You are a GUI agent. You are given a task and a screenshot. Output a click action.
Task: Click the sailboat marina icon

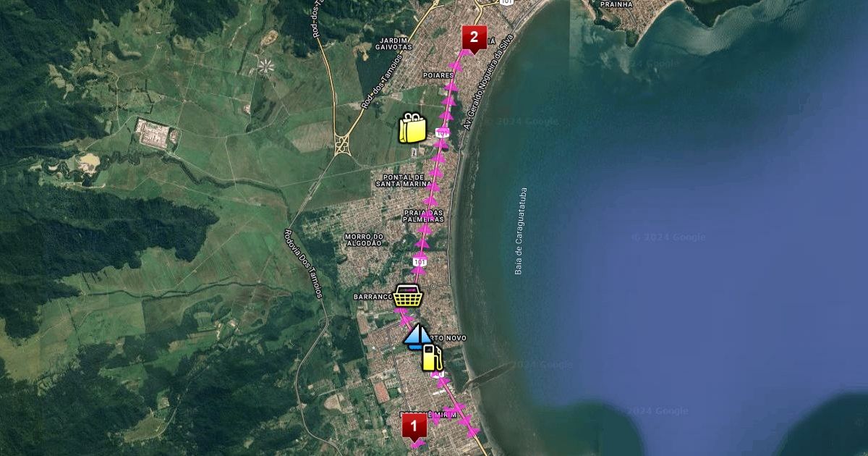(417, 337)
